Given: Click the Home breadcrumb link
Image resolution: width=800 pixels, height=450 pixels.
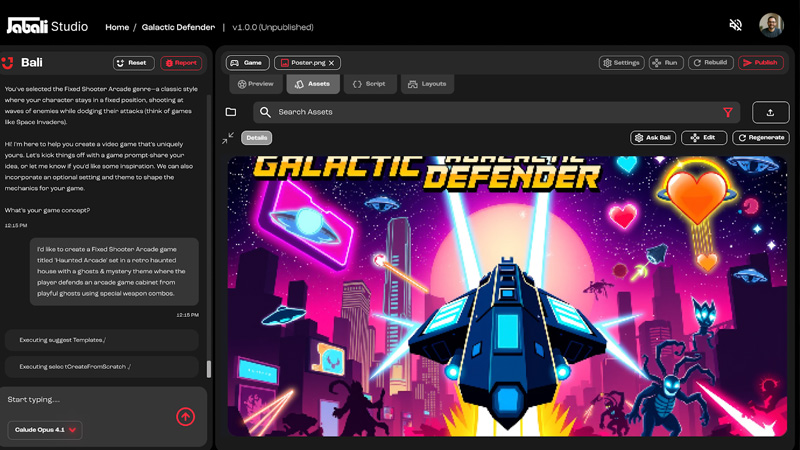Looking at the screenshot, I should [117, 27].
